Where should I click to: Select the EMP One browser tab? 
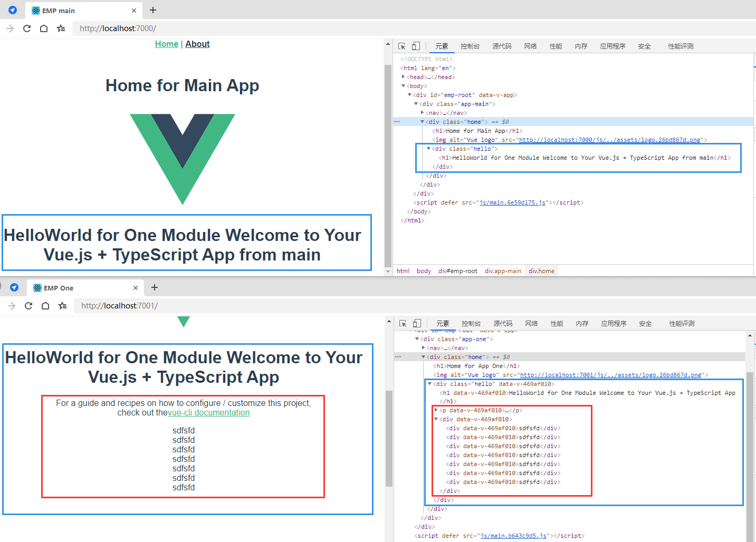85,288
